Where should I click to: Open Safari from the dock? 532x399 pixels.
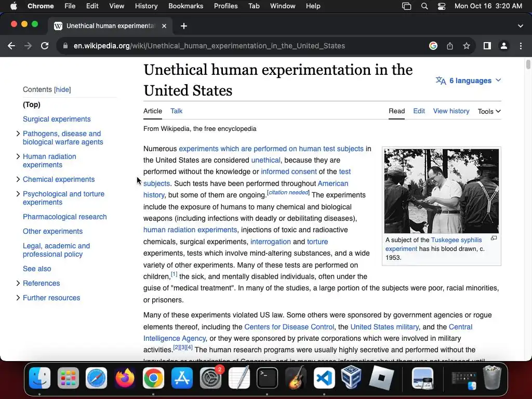coord(96,378)
